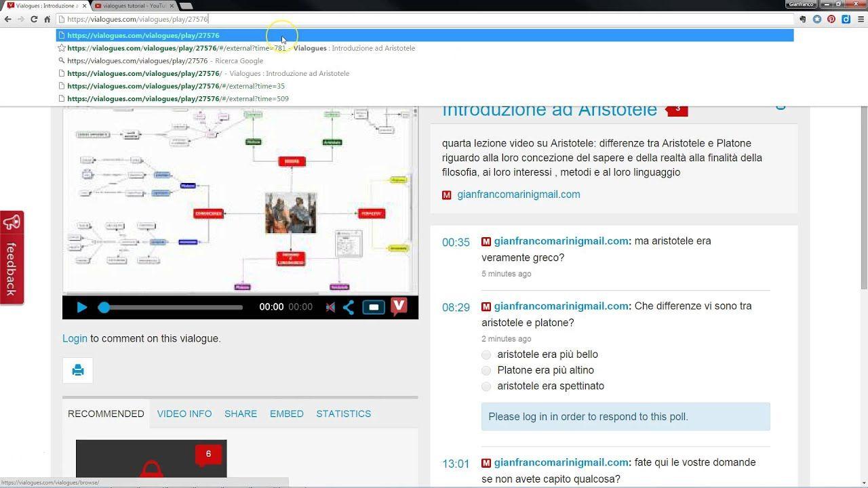Click the blue star extension icon
The image size is (868, 488).
pyautogui.click(x=817, y=19)
